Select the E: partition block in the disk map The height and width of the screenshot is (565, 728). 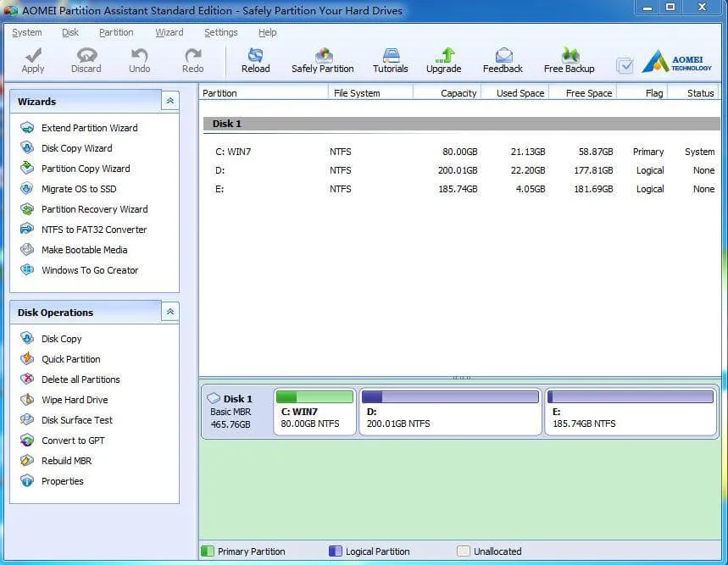click(x=630, y=411)
